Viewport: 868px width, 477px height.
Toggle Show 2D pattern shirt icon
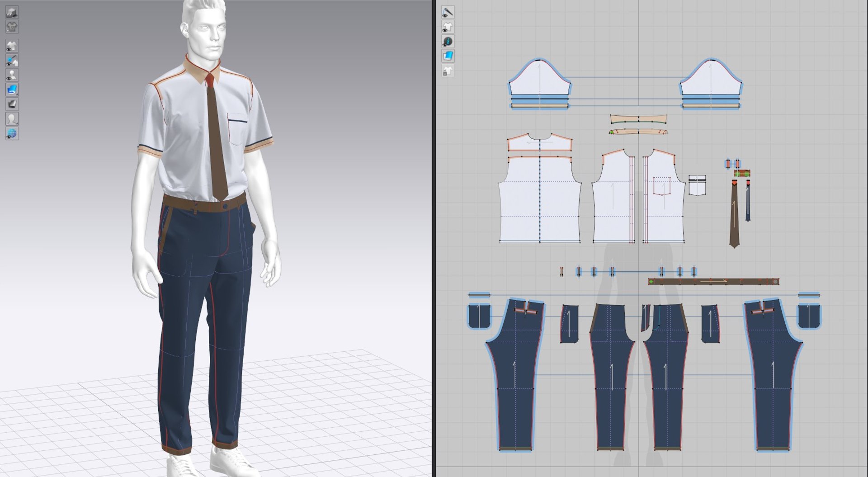click(x=448, y=27)
